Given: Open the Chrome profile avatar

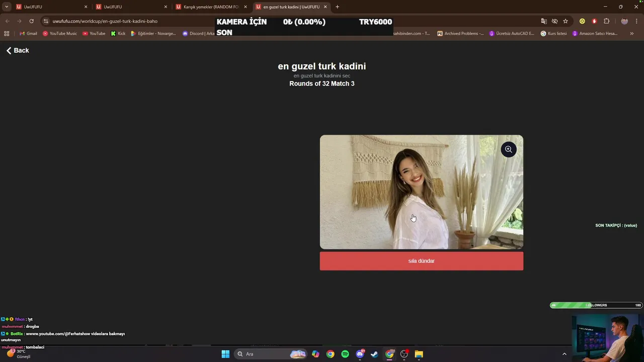Looking at the screenshot, I should [x=624, y=21].
